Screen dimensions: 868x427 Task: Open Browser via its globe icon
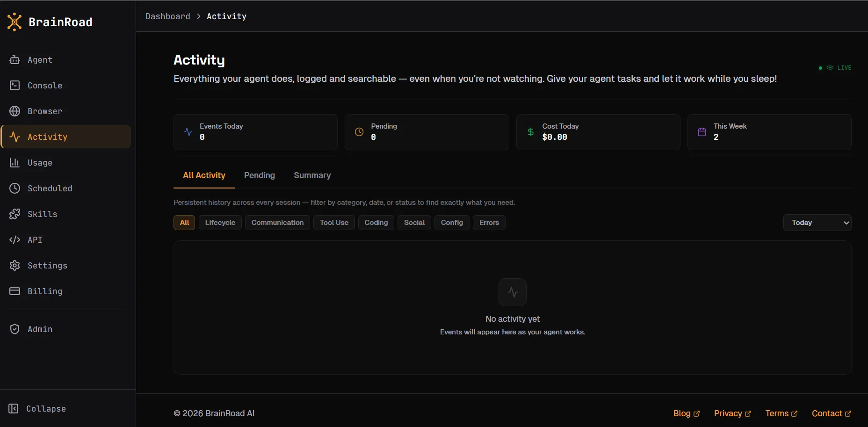click(15, 111)
